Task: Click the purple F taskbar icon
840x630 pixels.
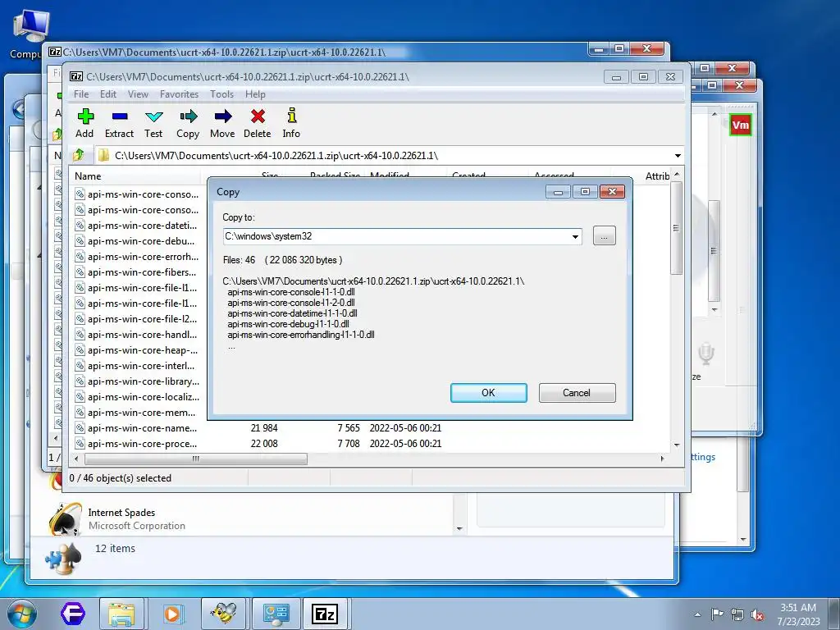Action: pyautogui.click(x=72, y=614)
